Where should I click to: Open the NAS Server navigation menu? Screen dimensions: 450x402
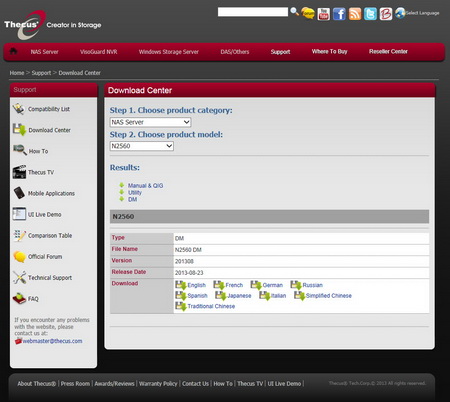(x=44, y=52)
